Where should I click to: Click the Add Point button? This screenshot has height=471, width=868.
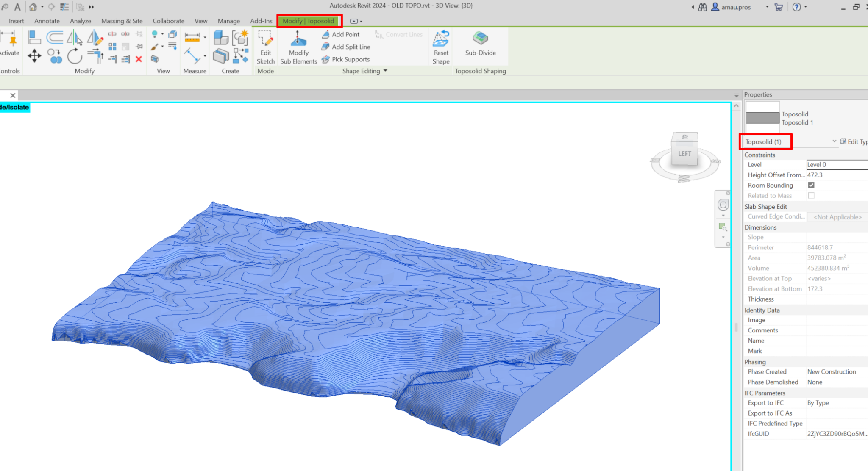pos(341,34)
